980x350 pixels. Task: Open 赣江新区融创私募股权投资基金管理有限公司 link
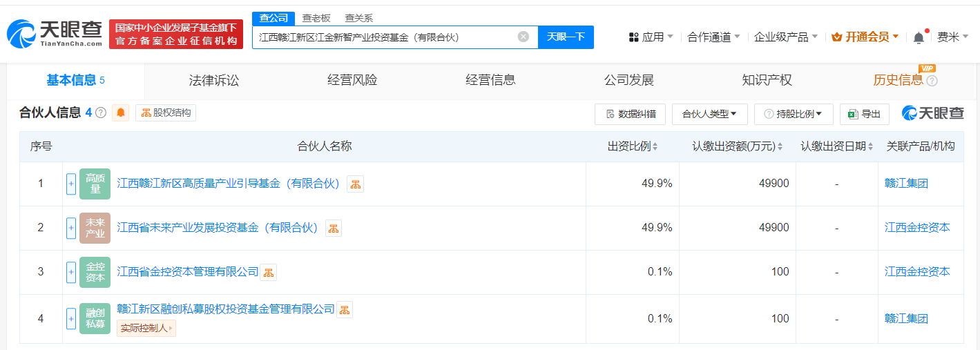click(x=226, y=309)
